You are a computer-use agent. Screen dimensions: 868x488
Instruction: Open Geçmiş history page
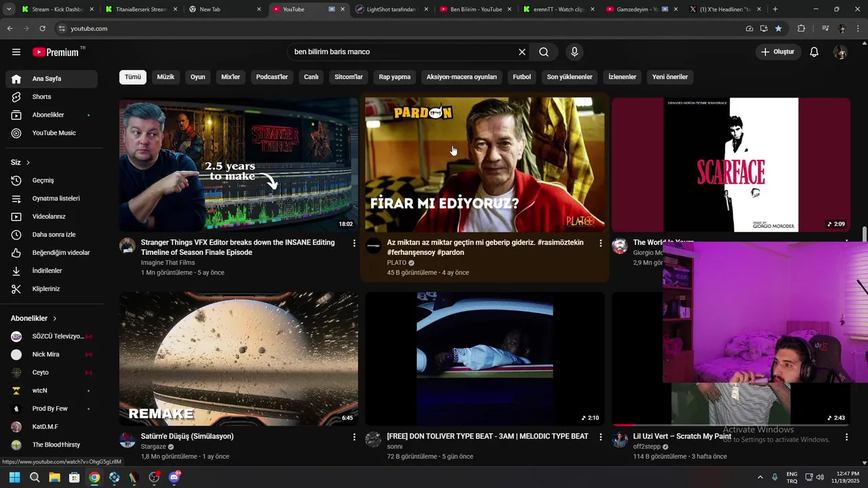(x=52, y=180)
